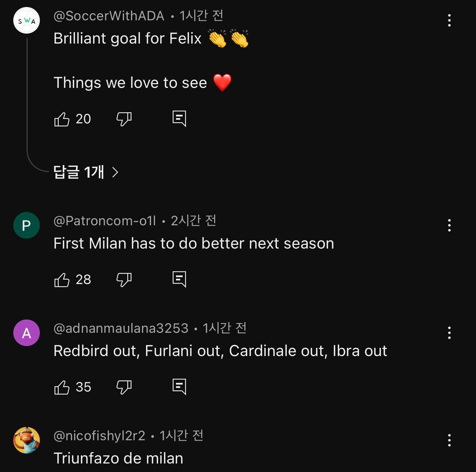Open three-dot menu on nicofishyl2r2 comment
Viewport: 476px width, 472px height.
[449, 440]
